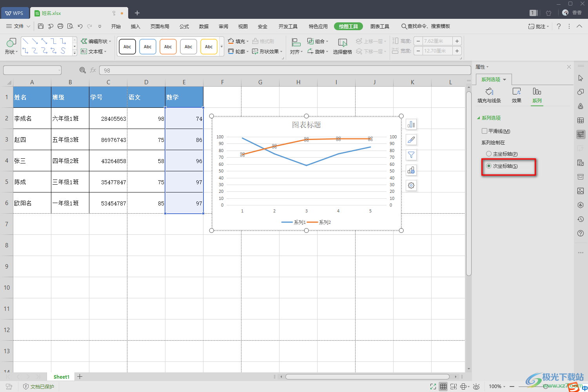Open the Rotate dropdown
Image resolution: width=588 pixels, height=392 pixels.
pyautogui.click(x=318, y=51)
